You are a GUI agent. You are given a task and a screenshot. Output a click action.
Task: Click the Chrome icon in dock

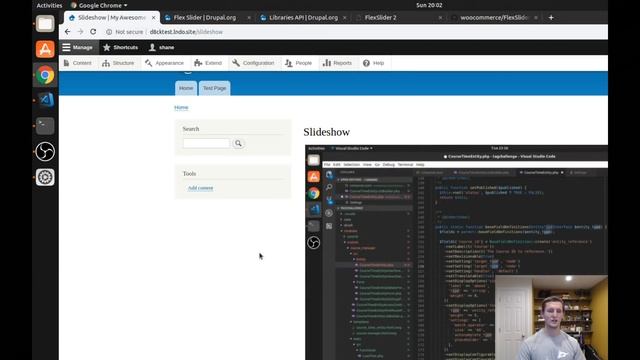click(x=45, y=75)
